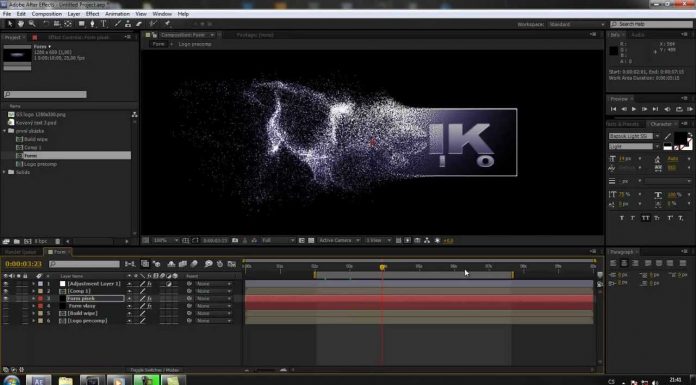Switch to the Audio tab

[637, 35]
